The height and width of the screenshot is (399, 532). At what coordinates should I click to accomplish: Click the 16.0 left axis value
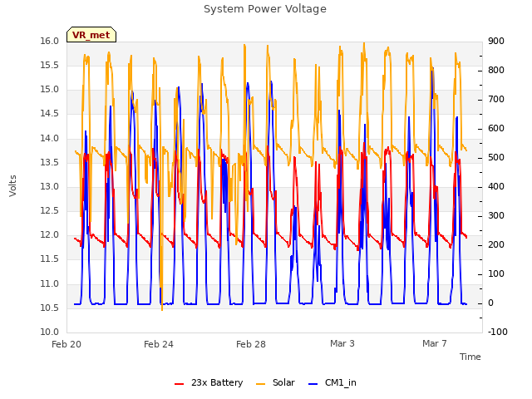click(50, 41)
